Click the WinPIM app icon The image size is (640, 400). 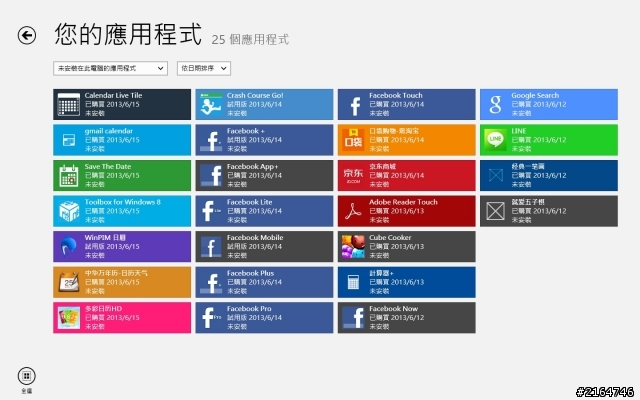tap(69, 247)
